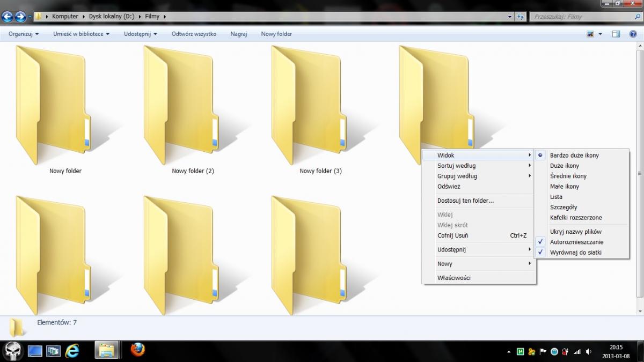Image resolution: width=644 pixels, height=362 pixels.
Task: Open the skull Start button
Action: click(x=12, y=351)
